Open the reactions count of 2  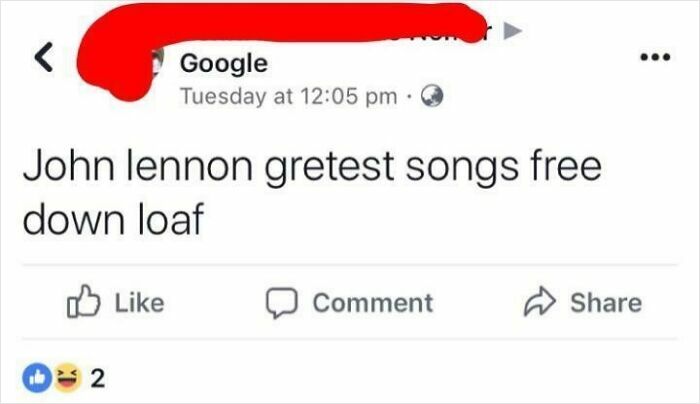98,379
